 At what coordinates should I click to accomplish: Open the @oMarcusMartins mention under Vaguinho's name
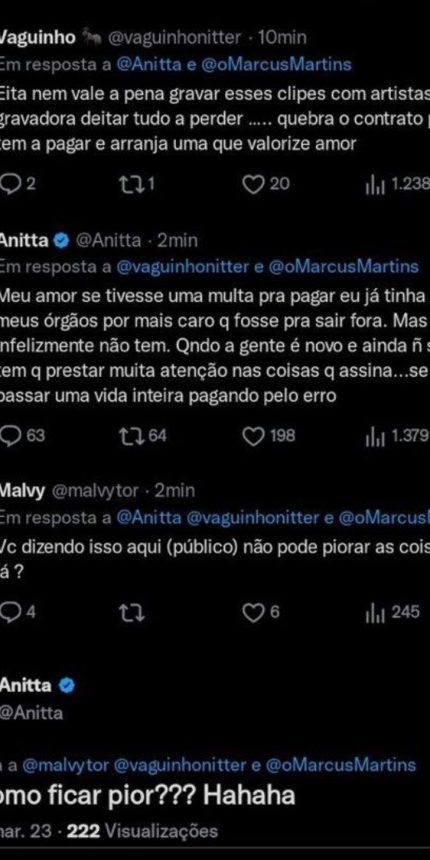coord(277,64)
